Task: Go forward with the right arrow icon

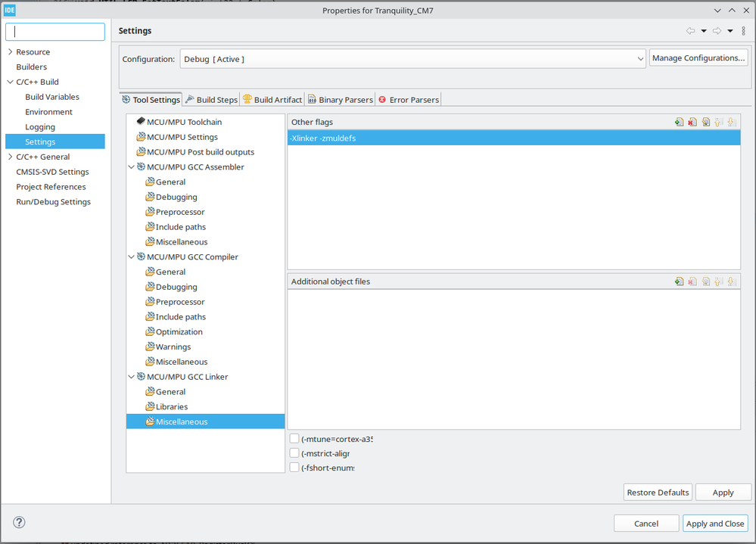Action: (x=717, y=31)
